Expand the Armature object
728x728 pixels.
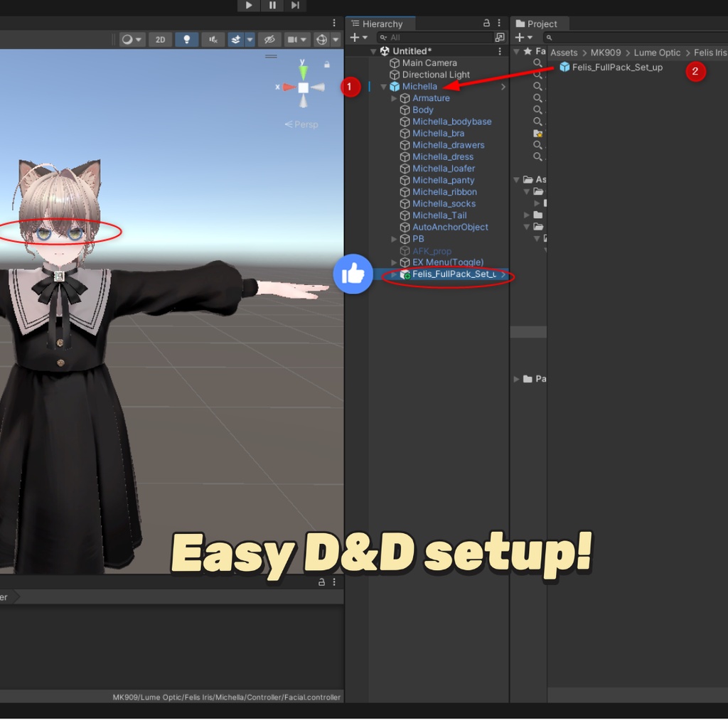(x=394, y=98)
